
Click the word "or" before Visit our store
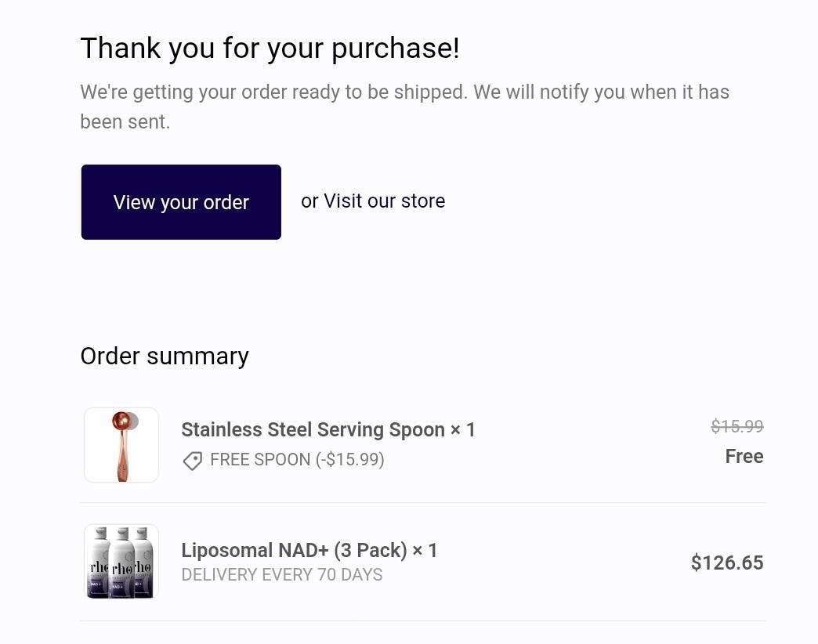(x=309, y=201)
